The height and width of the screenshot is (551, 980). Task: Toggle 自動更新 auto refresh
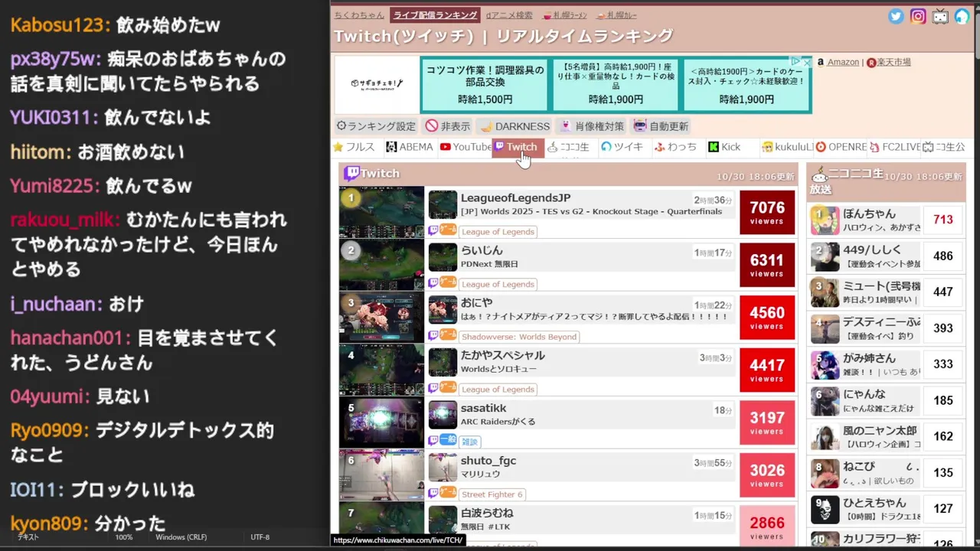pos(661,126)
